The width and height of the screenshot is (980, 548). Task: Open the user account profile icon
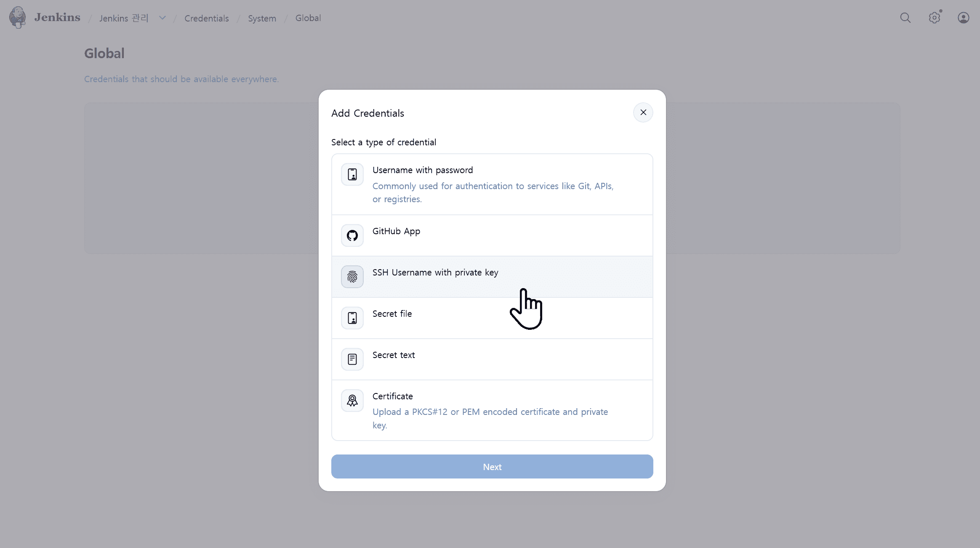point(964,18)
